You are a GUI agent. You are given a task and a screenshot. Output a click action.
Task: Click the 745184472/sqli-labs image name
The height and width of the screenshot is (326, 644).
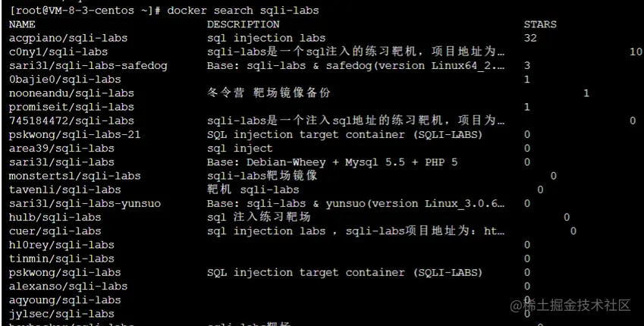(71, 121)
